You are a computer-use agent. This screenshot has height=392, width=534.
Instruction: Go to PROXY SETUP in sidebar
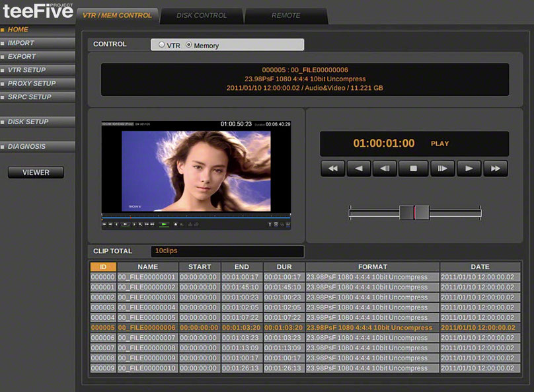[32, 83]
